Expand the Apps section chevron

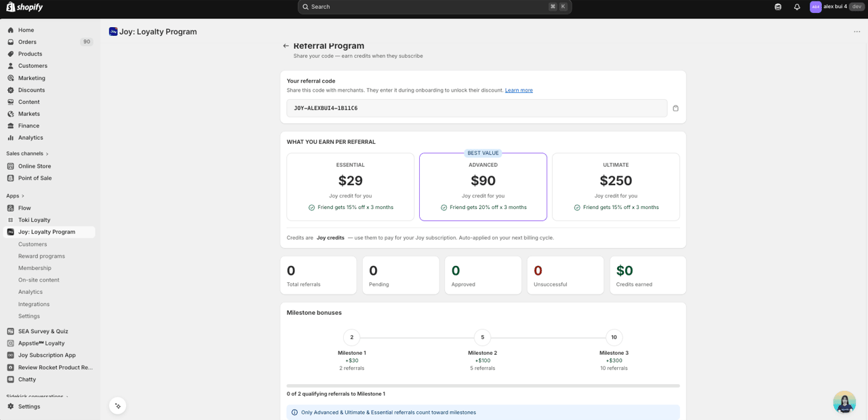(23, 196)
